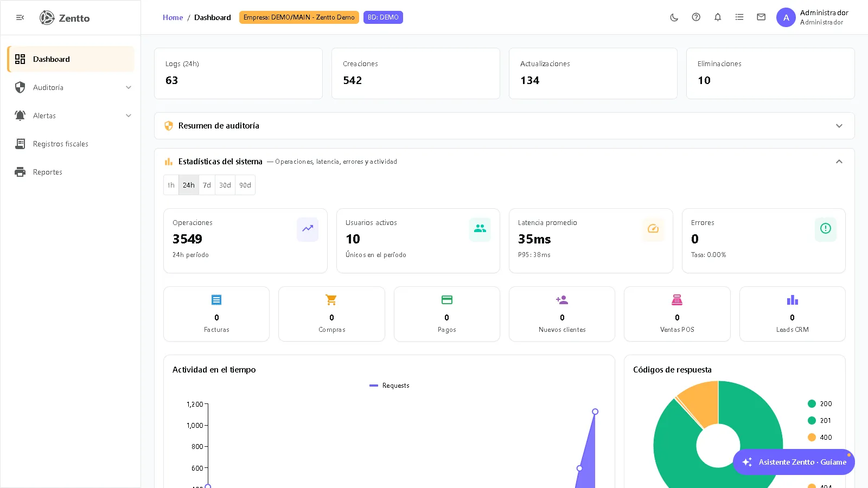Viewport: 868px width, 488px height.
Task: Click the Operaciones trending-up icon
Action: pos(308,229)
